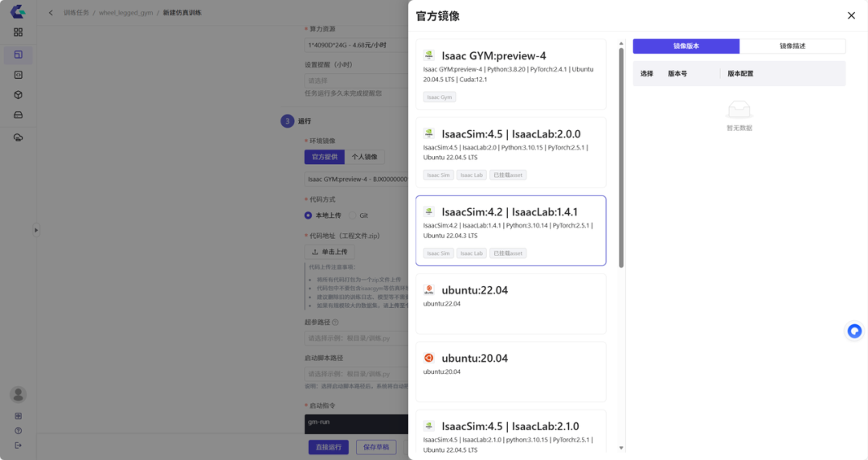Open the code editor sidebar icon
Image resolution: width=868 pixels, height=460 pixels.
(x=18, y=75)
